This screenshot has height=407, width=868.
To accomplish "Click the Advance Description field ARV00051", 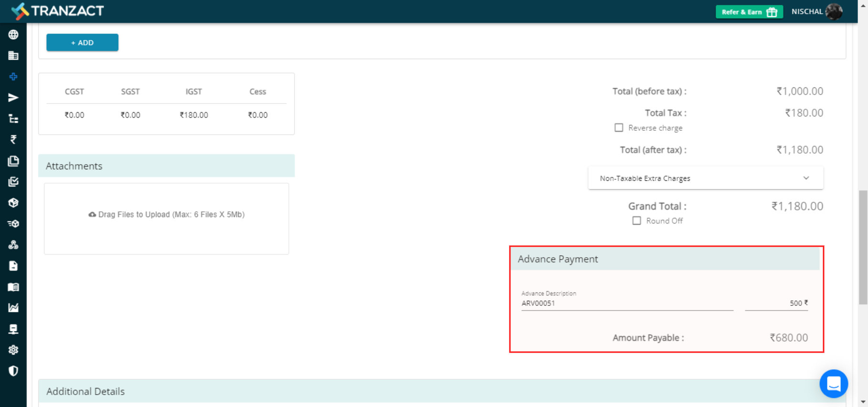I will (627, 303).
